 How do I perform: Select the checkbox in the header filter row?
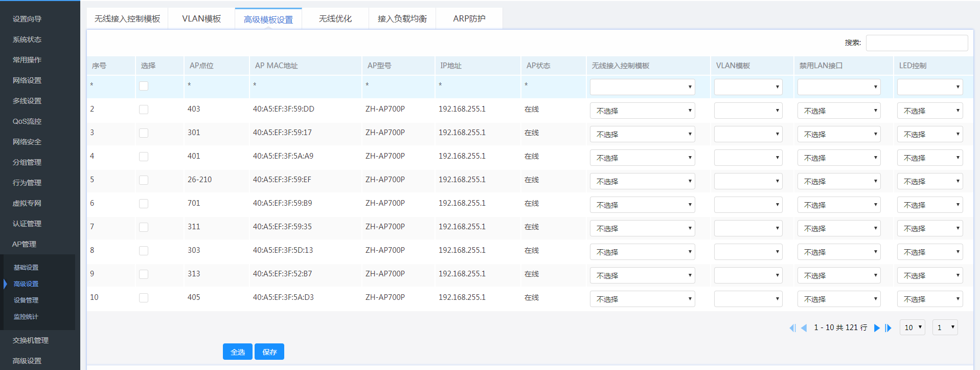[x=144, y=86]
